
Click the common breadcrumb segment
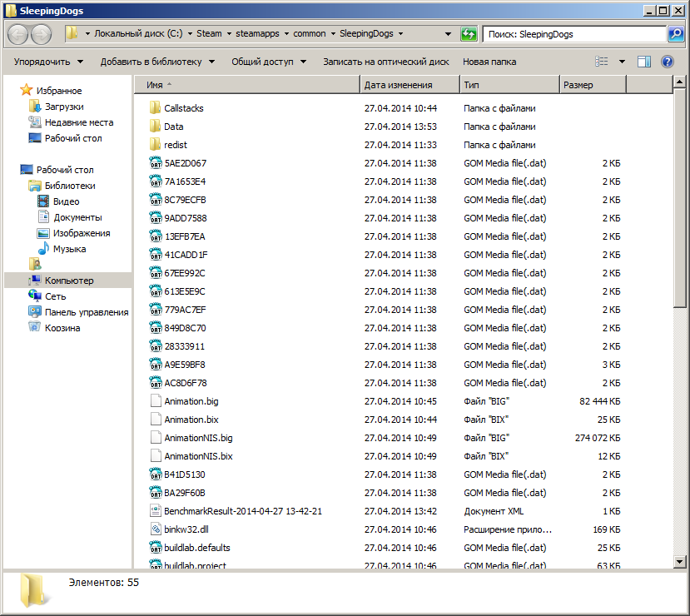310,34
